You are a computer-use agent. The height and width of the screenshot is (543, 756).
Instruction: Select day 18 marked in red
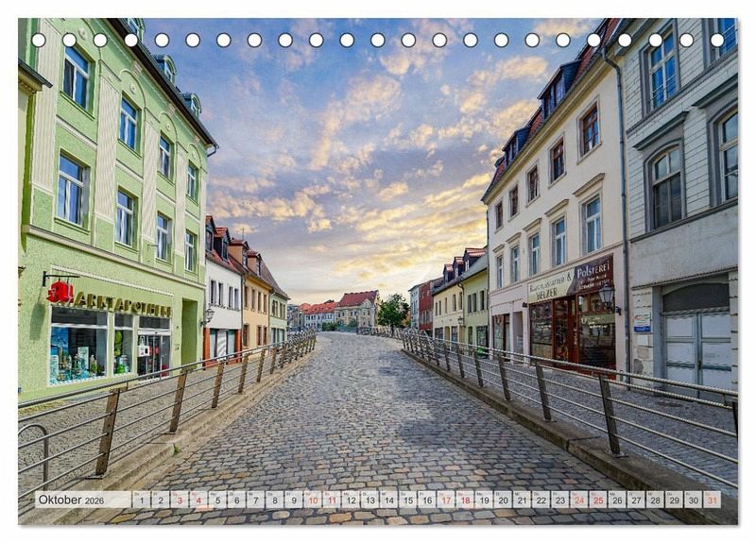[x=464, y=500]
